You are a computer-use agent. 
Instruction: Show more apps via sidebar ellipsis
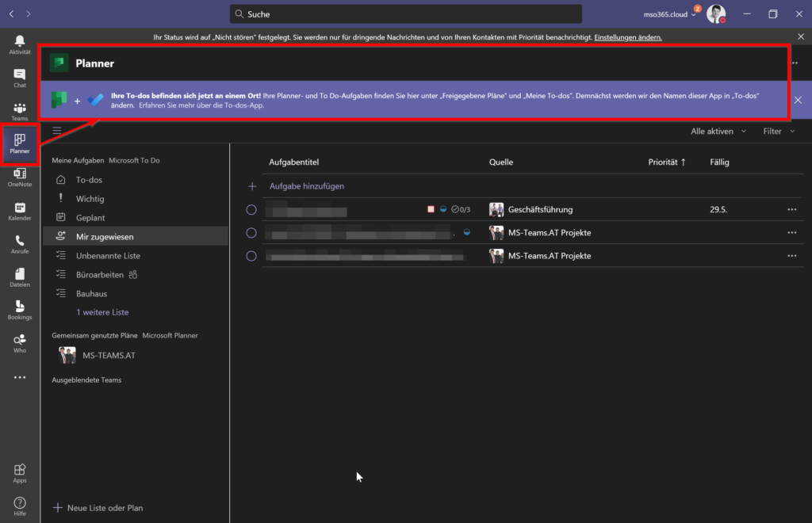pos(20,378)
